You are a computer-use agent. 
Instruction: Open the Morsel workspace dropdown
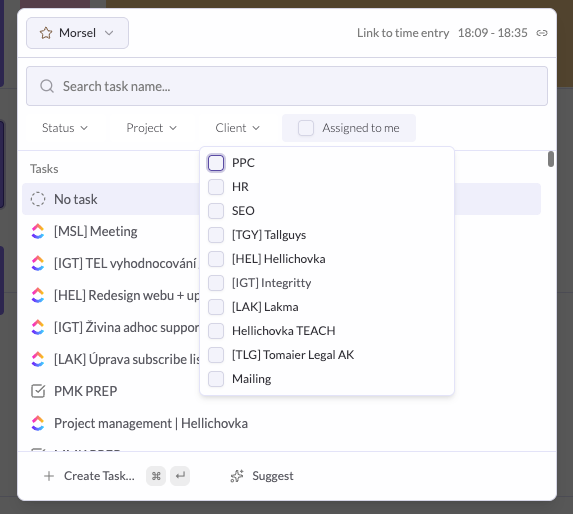[77, 33]
